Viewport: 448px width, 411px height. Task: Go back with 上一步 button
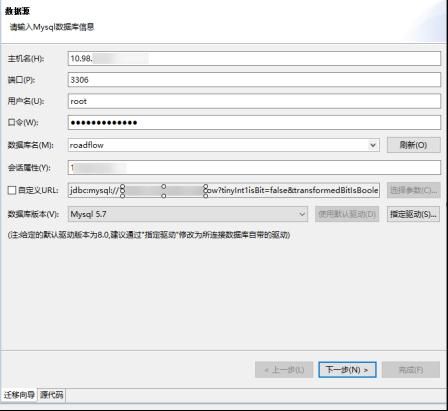[x=284, y=370]
